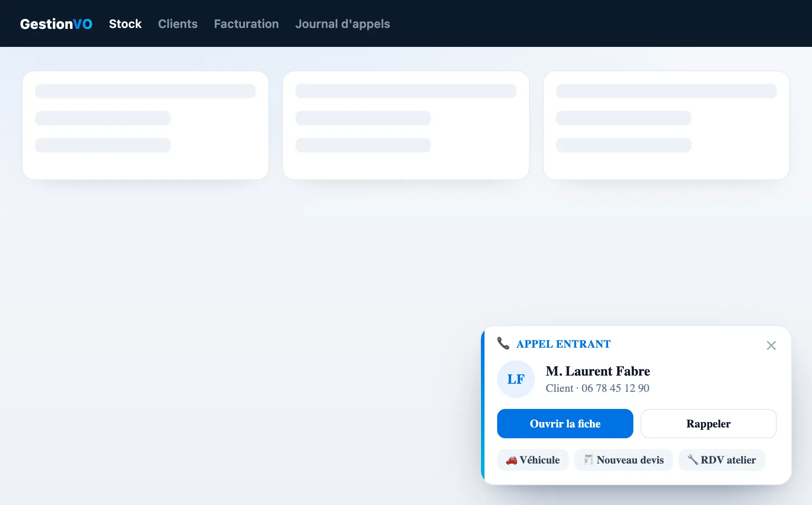Schedule an RDV atelier

[721, 460]
